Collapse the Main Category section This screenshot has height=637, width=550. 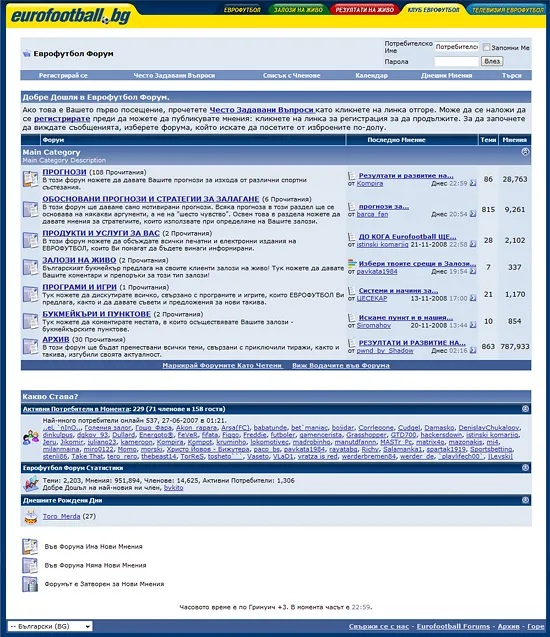pos(525,152)
